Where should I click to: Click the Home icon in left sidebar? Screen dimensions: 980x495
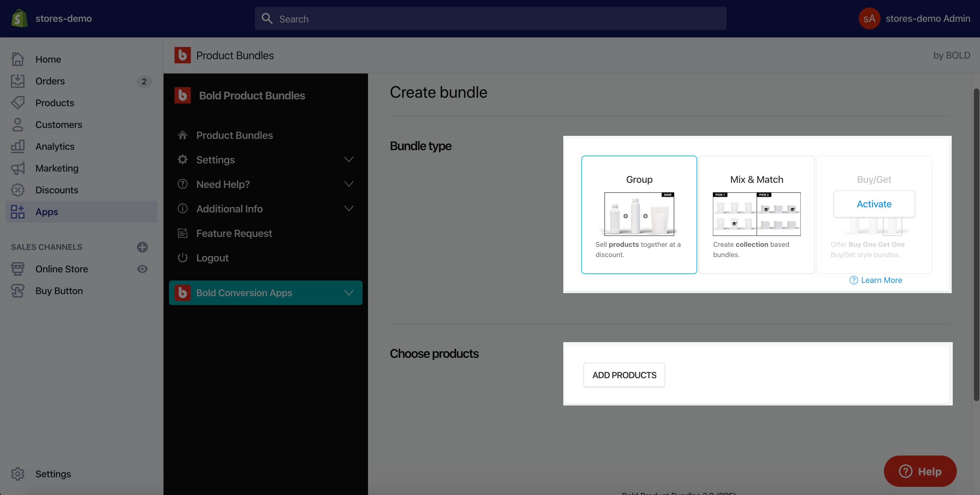click(x=17, y=59)
